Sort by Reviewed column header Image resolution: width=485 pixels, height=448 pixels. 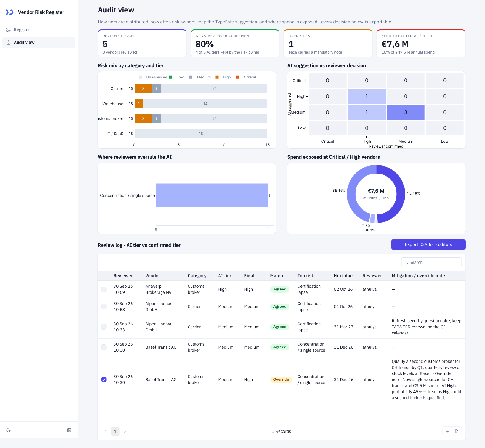point(123,276)
